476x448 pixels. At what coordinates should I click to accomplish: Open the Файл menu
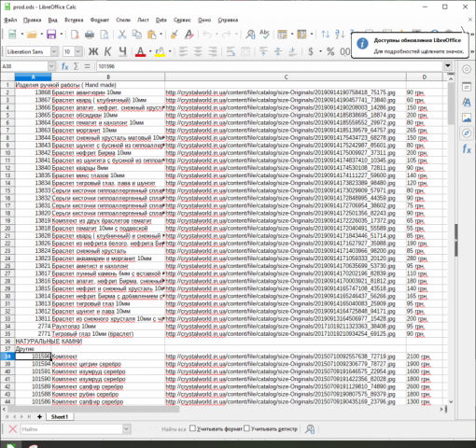(10, 20)
